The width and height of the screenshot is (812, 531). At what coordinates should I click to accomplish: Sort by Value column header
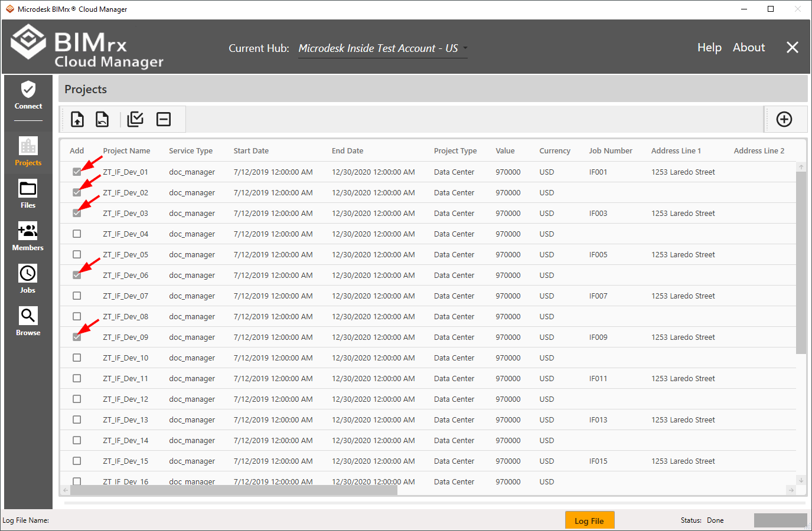click(x=505, y=150)
